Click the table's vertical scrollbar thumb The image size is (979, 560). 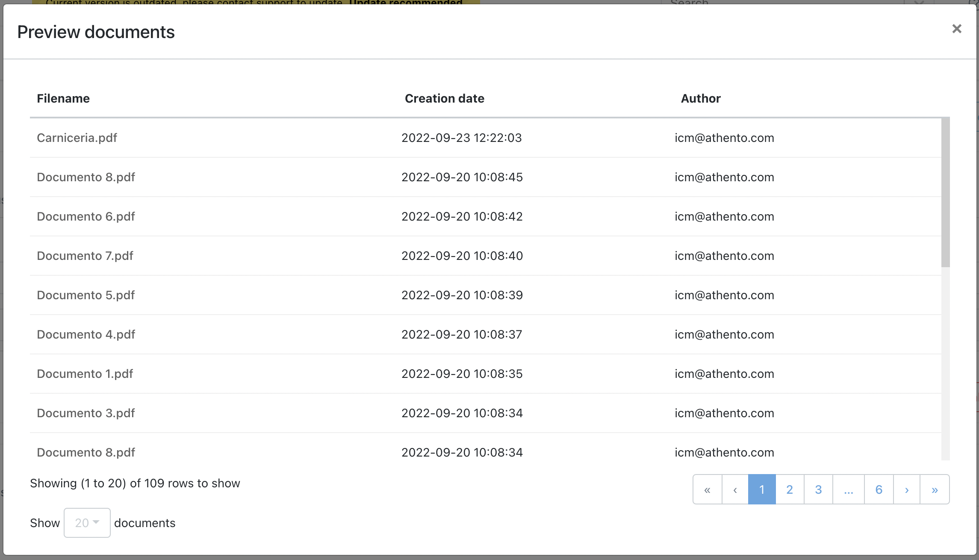point(945,192)
